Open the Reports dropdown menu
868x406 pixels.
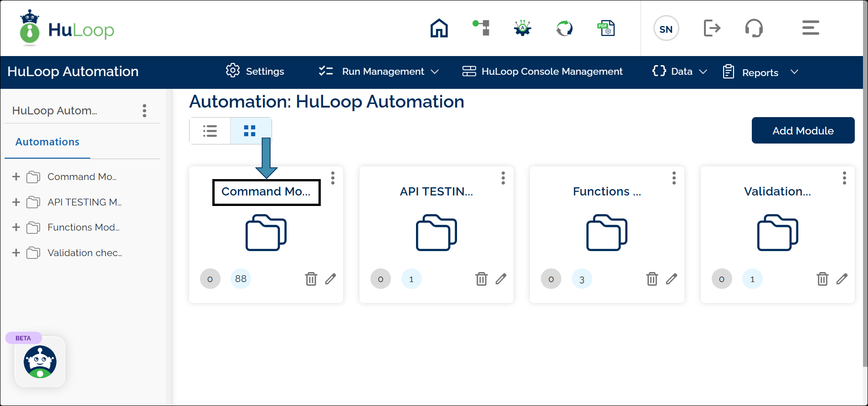coord(760,72)
